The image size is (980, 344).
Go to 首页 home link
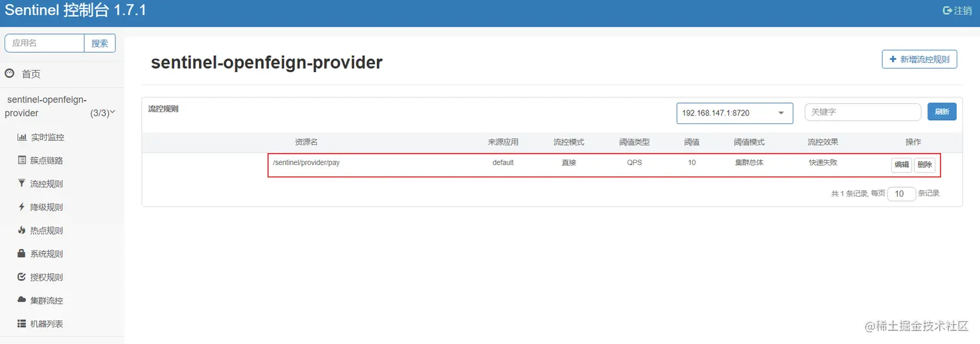tap(31, 74)
